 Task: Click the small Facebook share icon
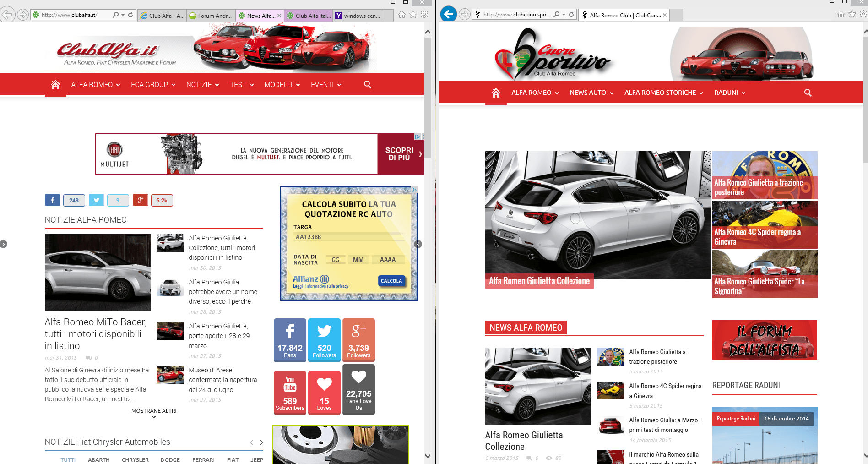tap(52, 200)
